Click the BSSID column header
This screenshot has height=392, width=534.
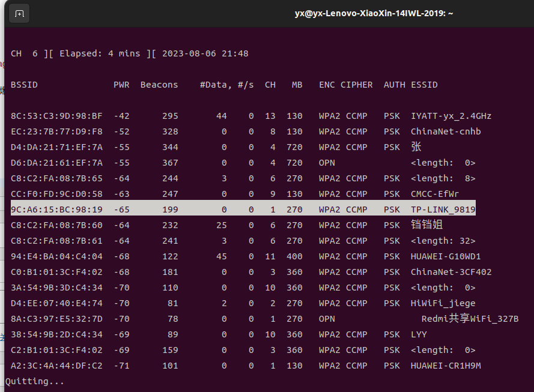point(24,85)
